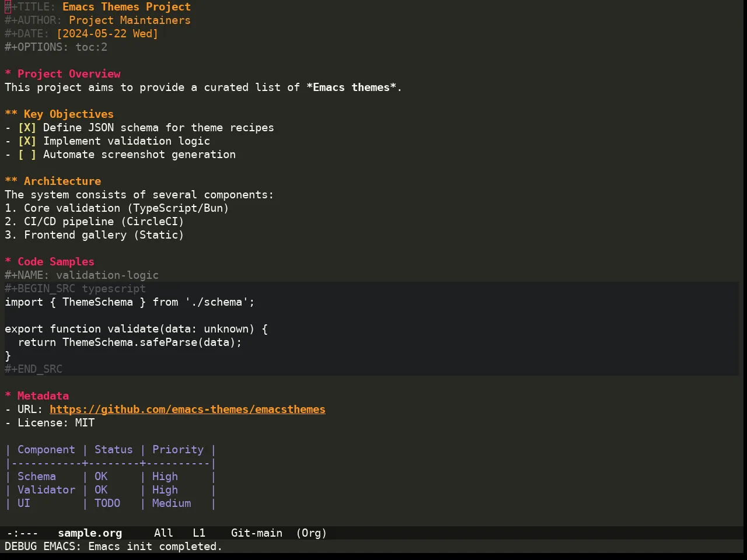The height and width of the screenshot is (560, 747).
Task: Click the '#+TITLE:' keyword
Action: pos(30,7)
